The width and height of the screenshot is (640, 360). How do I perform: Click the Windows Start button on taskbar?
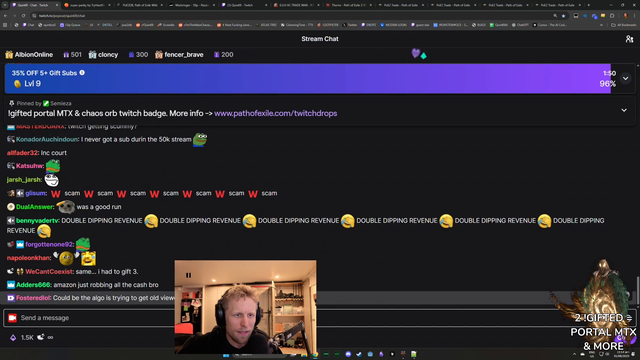226,355
